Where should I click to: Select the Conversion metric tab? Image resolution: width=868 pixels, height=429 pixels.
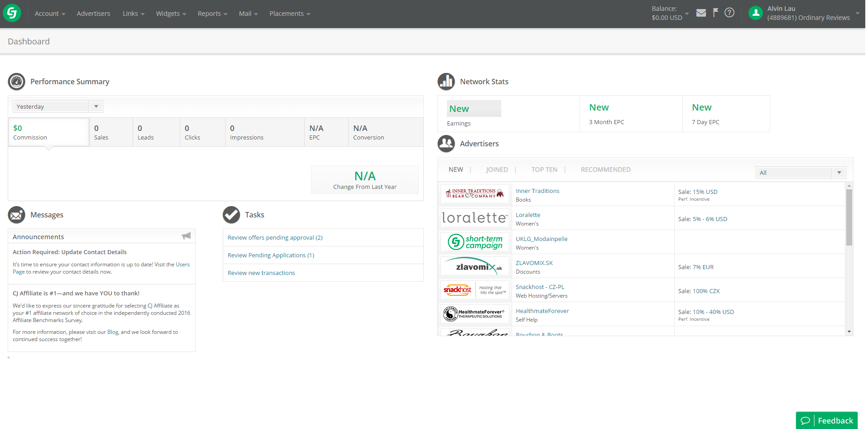tap(386, 132)
